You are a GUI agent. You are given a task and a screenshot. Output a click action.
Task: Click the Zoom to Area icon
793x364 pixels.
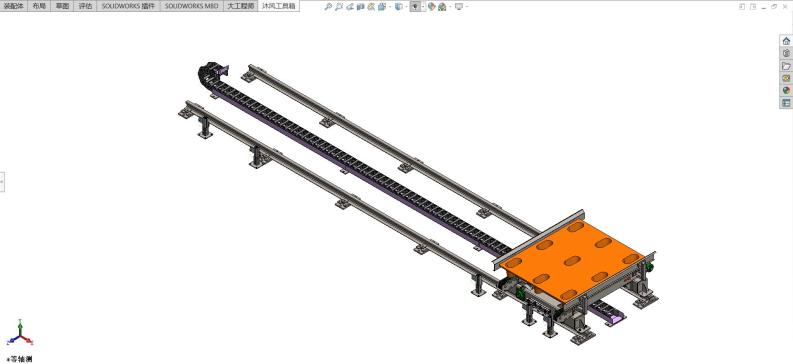pos(339,7)
